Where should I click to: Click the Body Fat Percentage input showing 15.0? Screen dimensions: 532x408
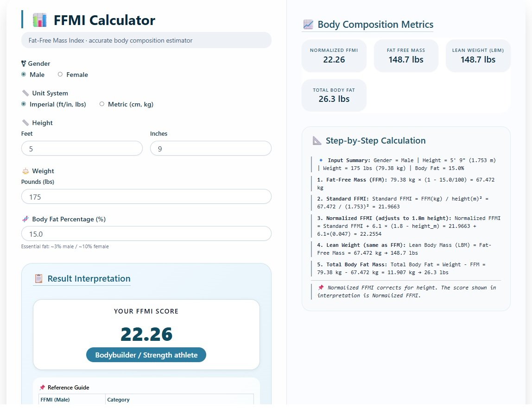click(x=146, y=234)
